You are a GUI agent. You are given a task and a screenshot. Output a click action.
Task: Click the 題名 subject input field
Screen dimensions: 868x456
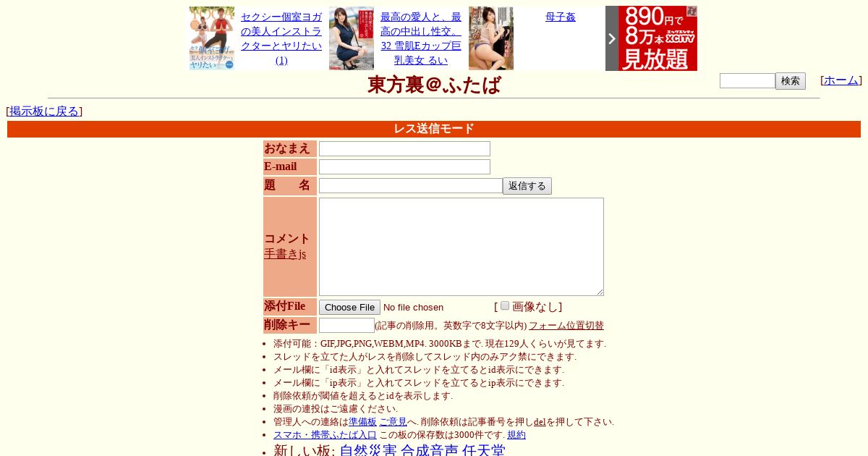tap(411, 186)
